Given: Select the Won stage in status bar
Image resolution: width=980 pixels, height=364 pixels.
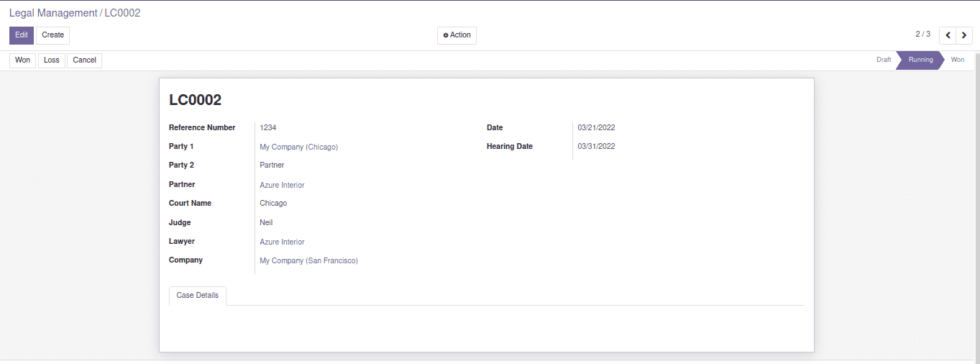Looking at the screenshot, I should (957, 60).
